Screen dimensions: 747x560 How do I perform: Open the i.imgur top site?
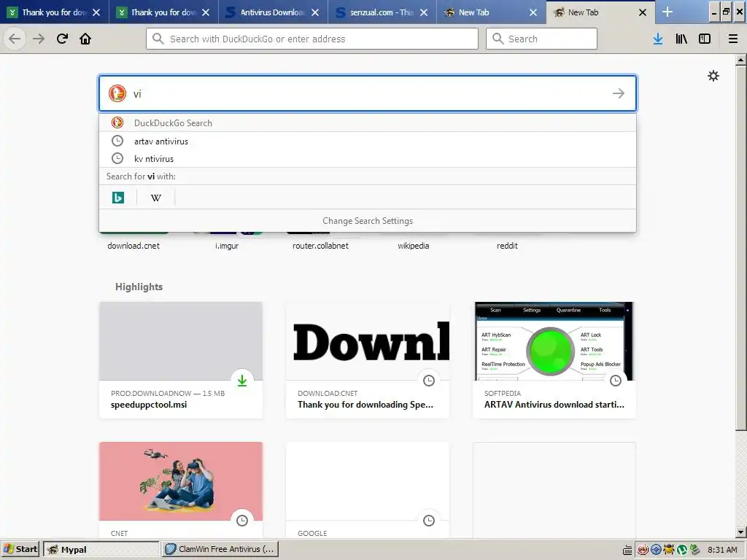[x=227, y=246]
